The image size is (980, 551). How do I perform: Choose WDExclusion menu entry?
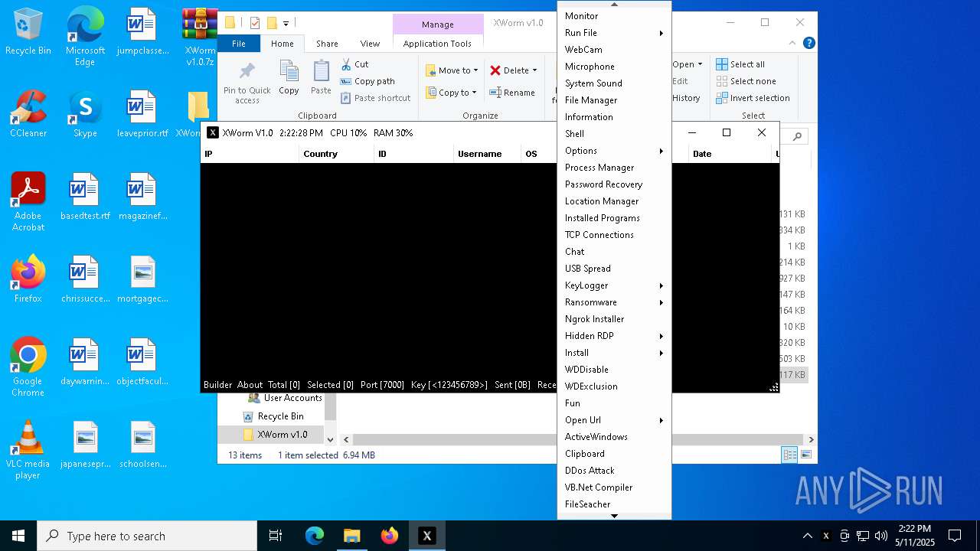(x=614, y=386)
